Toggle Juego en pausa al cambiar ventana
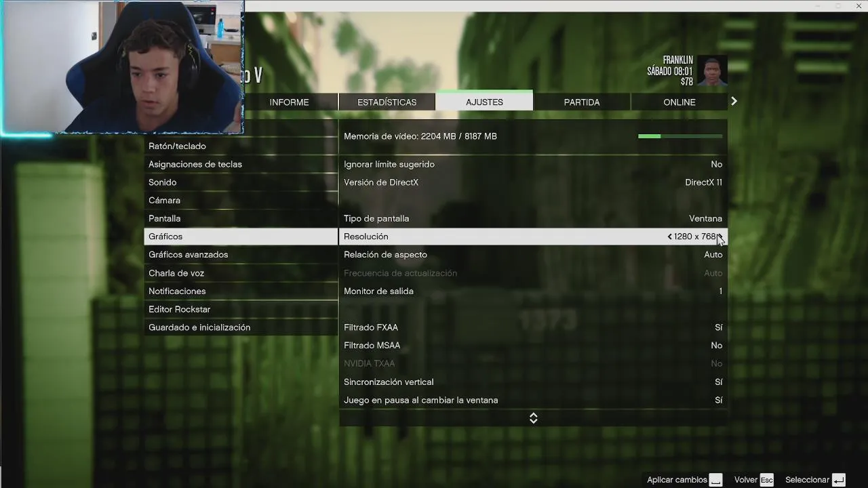 [x=533, y=400]
